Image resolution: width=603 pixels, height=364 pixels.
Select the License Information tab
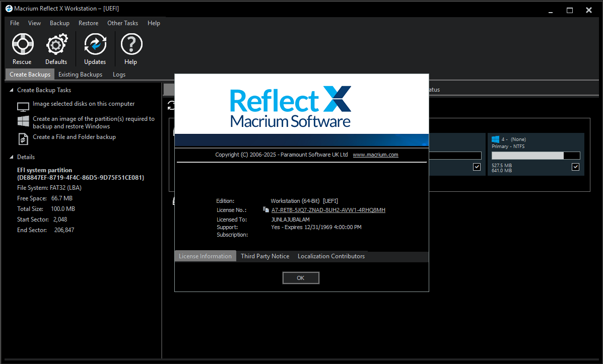pos(206,256)
